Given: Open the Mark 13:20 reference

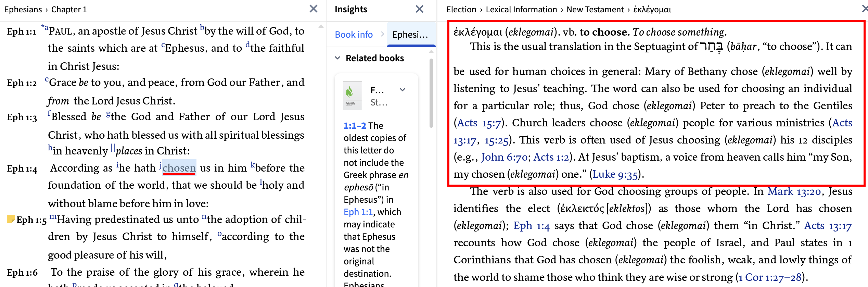Looking at the screenshot, I should click(794, 191).
